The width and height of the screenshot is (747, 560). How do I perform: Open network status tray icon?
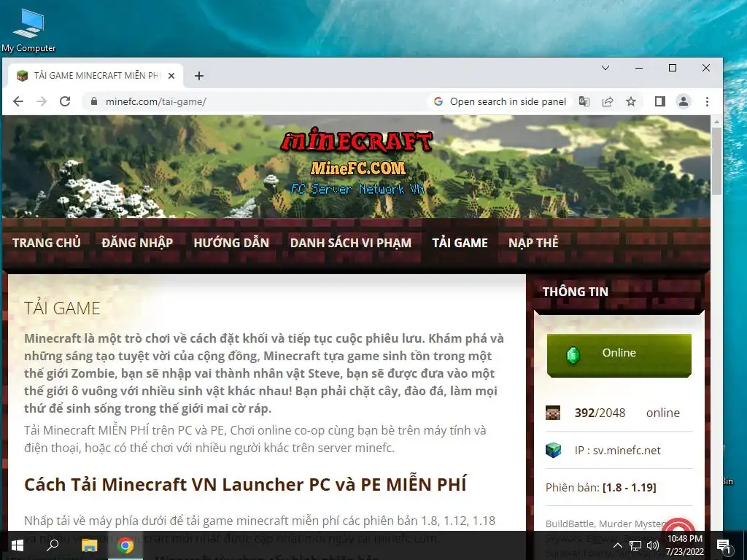pos(635,545)
